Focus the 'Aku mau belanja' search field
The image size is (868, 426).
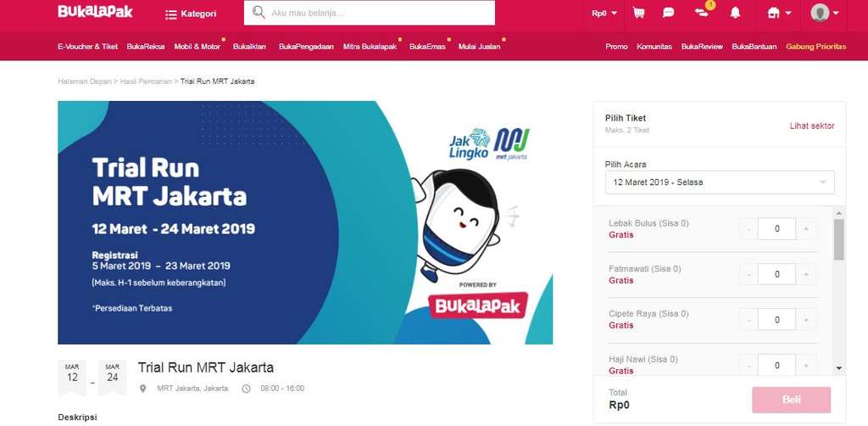370,13
